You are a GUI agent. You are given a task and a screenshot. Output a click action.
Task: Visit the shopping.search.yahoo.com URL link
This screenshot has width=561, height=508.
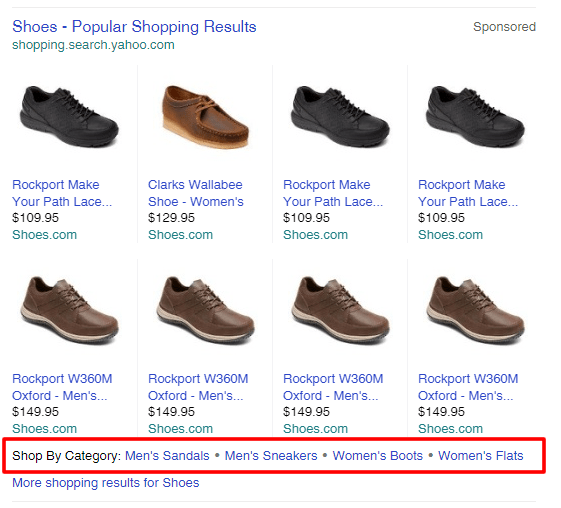point(93,45)
